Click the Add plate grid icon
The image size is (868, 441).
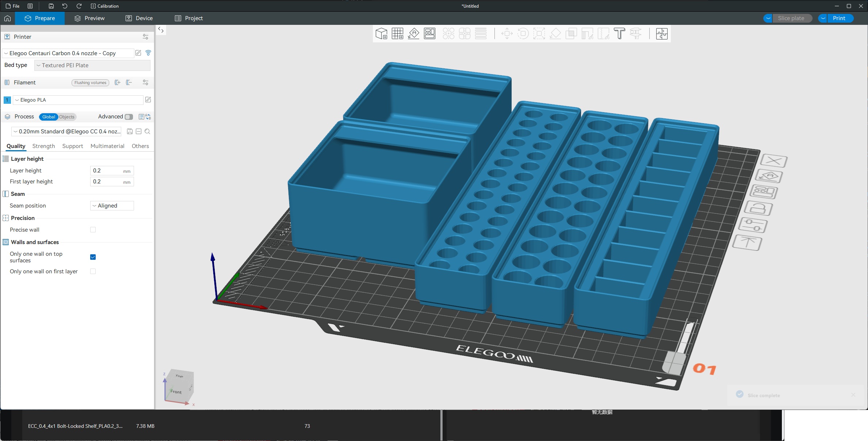[x=397, y=34]
